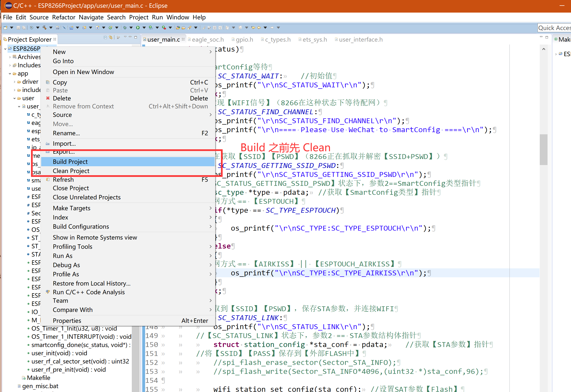Click the Build hammer toolbar icon

pyautogui.click(x=44, y=28)
